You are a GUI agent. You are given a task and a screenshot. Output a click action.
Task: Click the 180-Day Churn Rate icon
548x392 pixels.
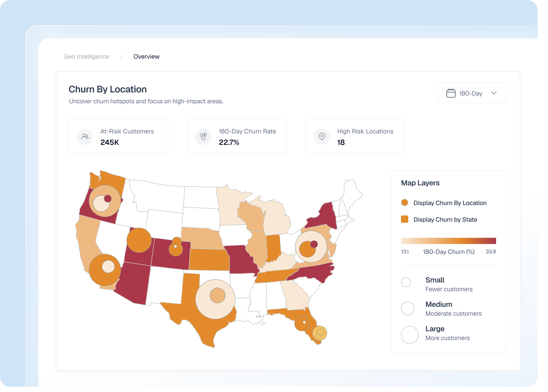203,137
